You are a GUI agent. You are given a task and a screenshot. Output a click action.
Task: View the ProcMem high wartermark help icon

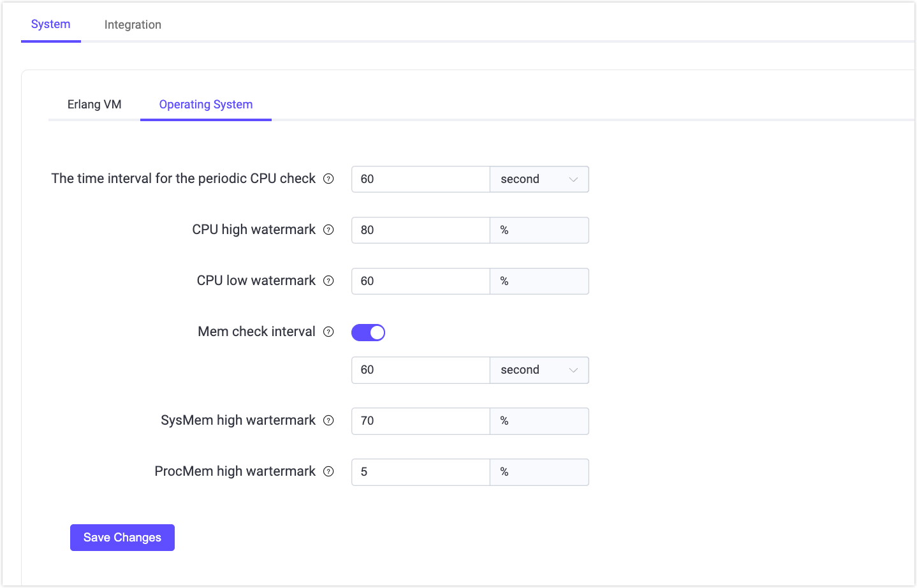(x=329, y=471)
